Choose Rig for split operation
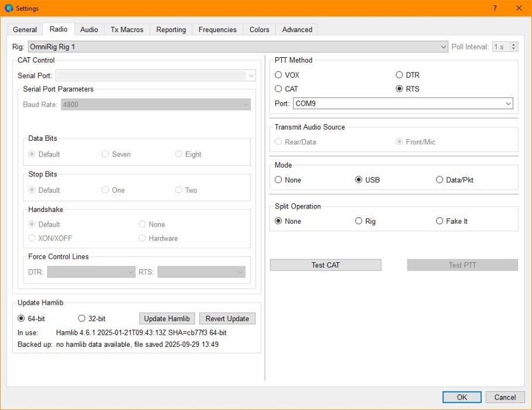The image size is (532, 410). tap(359, 221)
